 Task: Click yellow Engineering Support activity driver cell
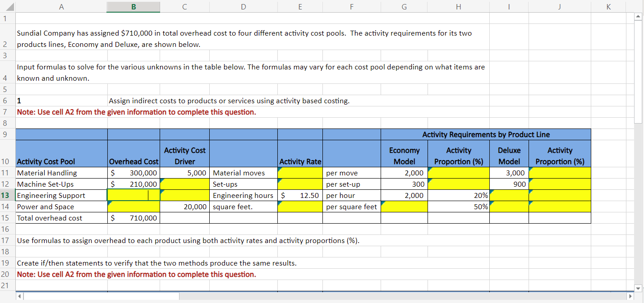185,195
